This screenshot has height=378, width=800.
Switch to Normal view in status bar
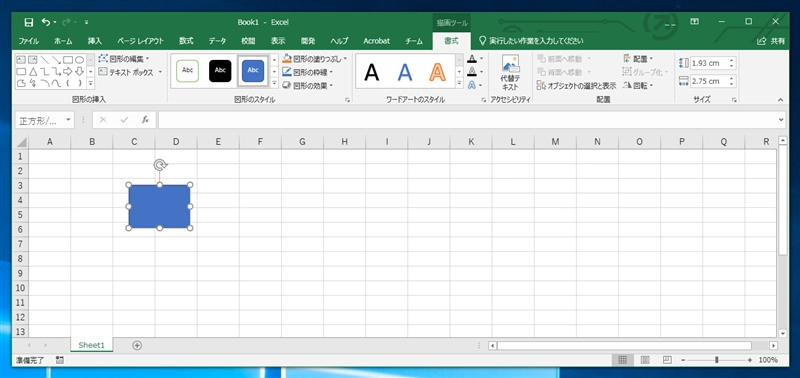tap(622, 360)
